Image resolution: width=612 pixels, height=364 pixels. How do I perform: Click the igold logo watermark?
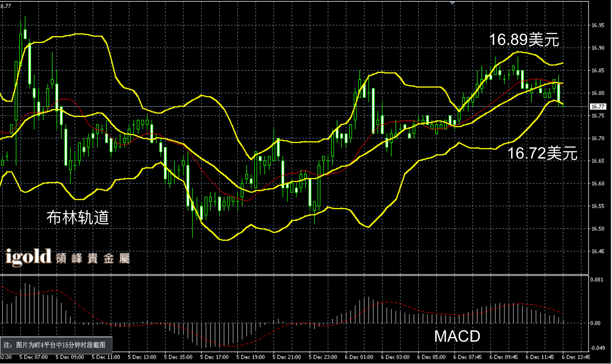point(28,257)
